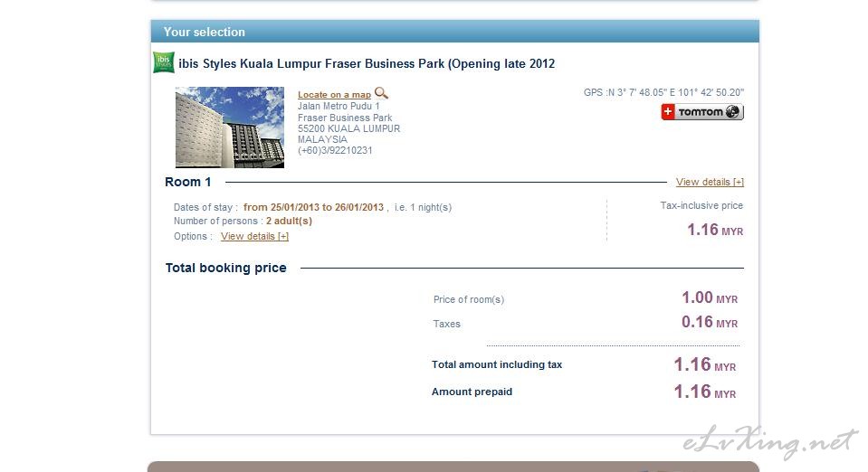Click the Total booking price heading
The width and height of the screenshot is (868, 472).
(226, 268)
